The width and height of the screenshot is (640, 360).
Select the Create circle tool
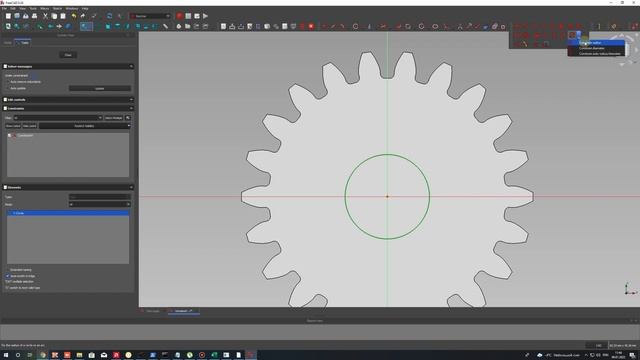click(356, 26)
